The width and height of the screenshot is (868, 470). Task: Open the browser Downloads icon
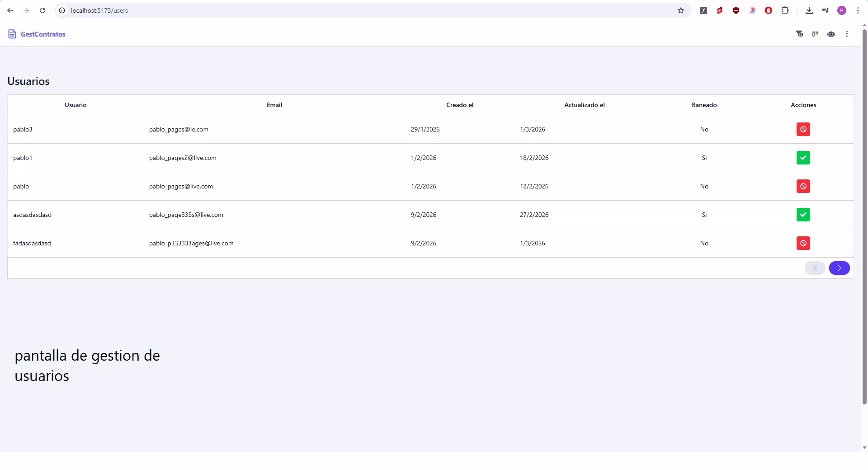tap(809, 10)
